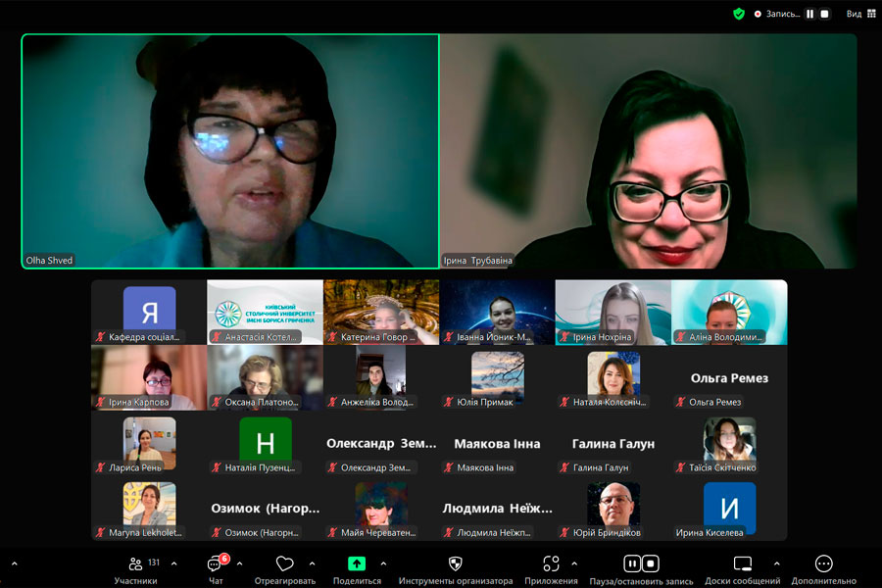
Task: Click the muted mic icon beside Maryna Lekholet
Action: click(x=101, y=532)
